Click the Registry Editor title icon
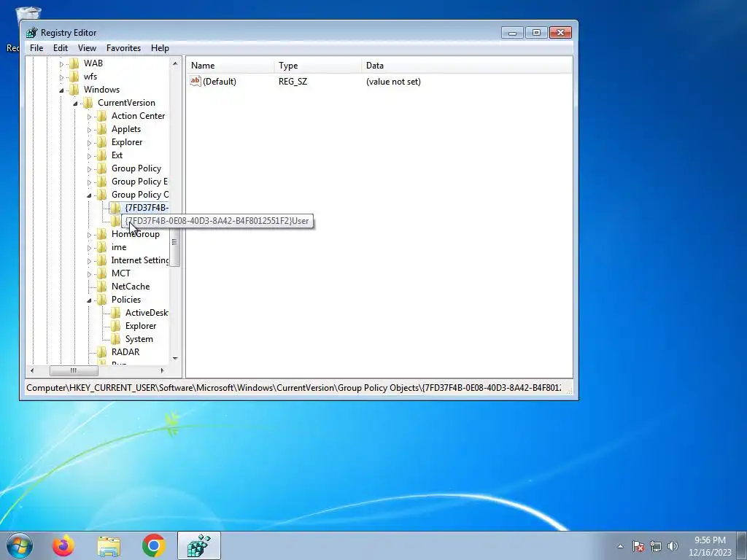 (32, 32)
